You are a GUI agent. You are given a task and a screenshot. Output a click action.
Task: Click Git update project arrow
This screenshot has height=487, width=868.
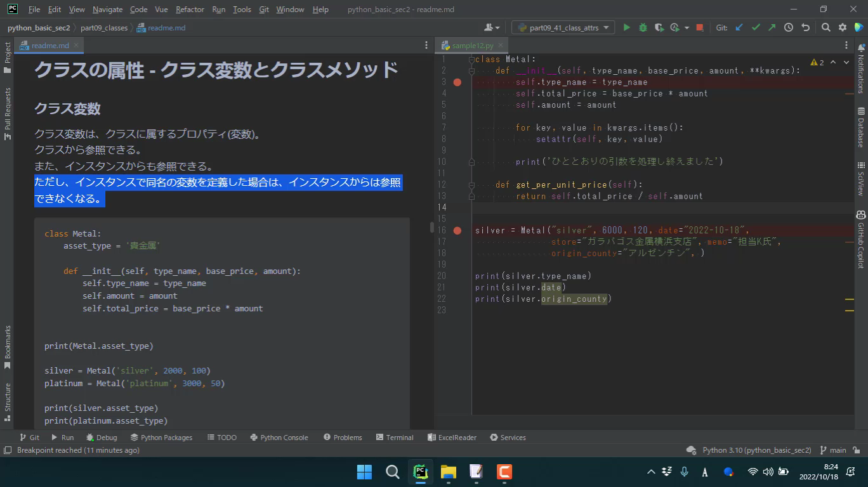coord(739,28)
